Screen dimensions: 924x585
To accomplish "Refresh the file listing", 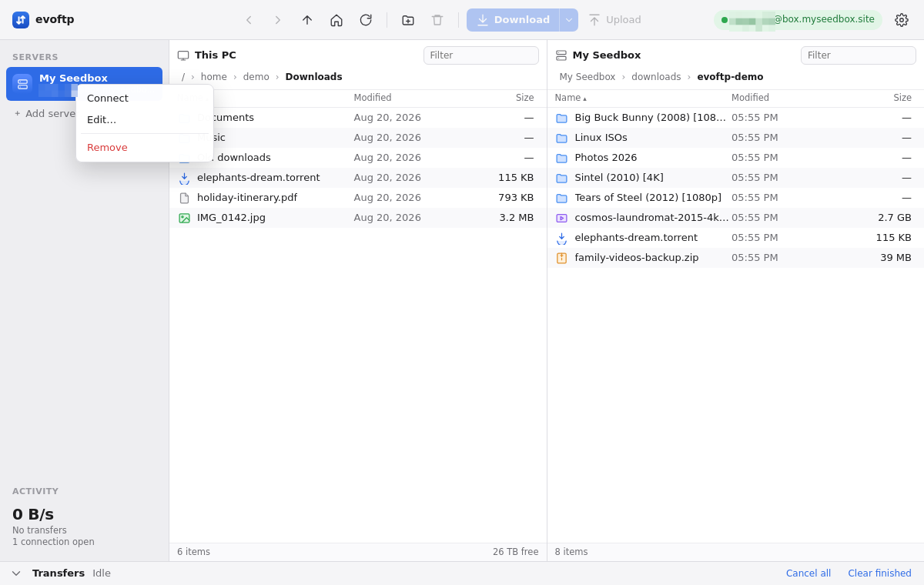I will pos(366,20).
